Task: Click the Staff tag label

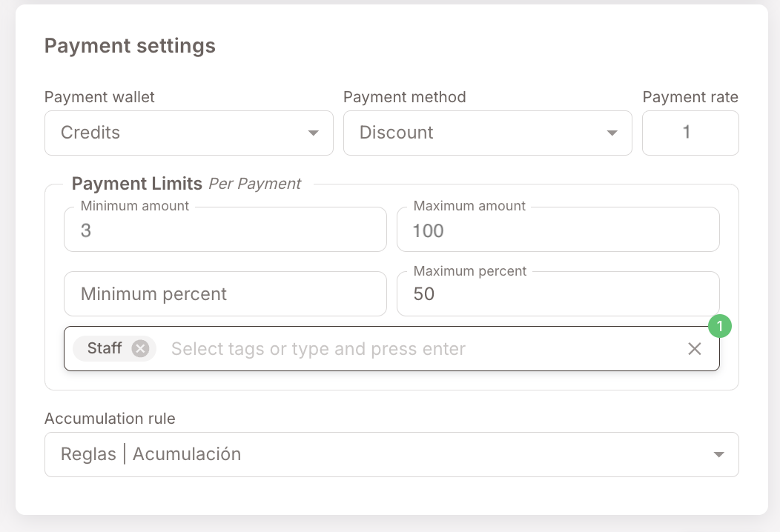Action: coord(105,348)
